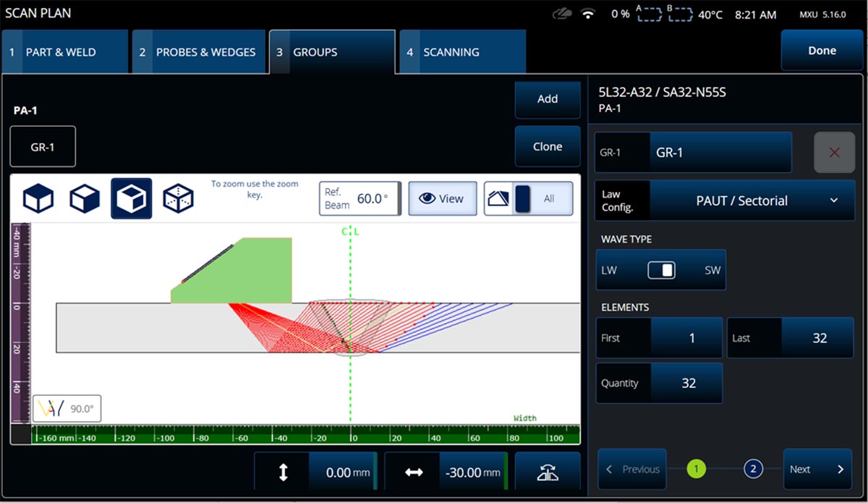This screenshot has width=868, height=503.
Task: Click the highlighted third cube view icon
Action: pos(131,198)
